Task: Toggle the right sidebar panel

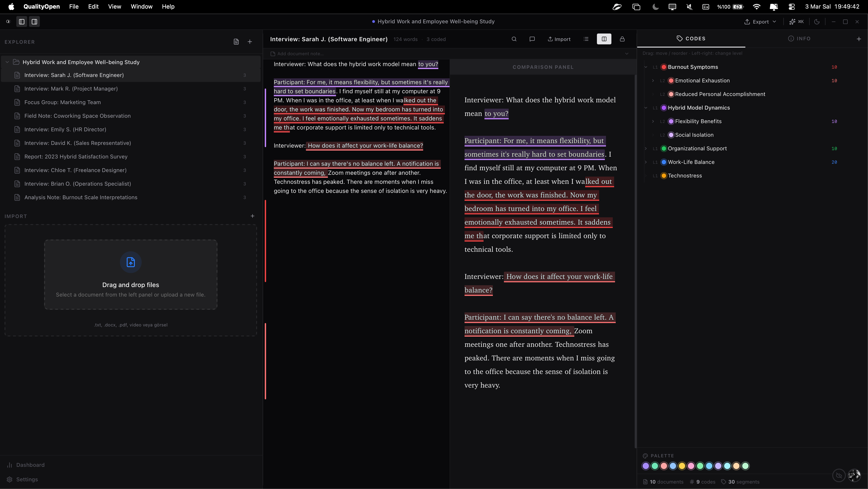Action: pyautogui.click(x=34, y=22)
